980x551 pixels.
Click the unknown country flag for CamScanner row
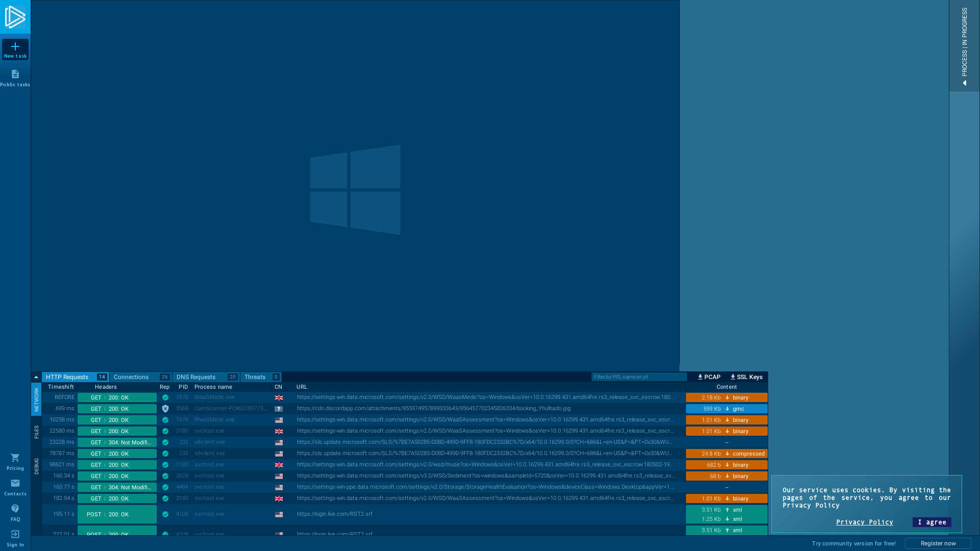[x=279, y=409]
